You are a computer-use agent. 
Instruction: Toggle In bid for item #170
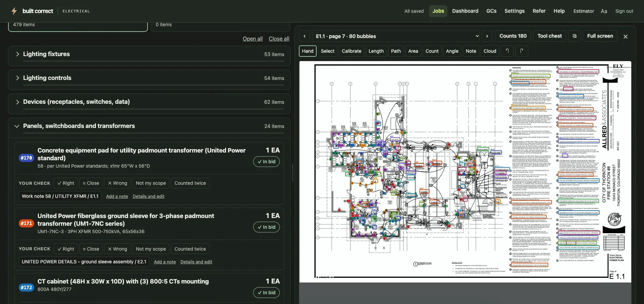tap(266, 162)
